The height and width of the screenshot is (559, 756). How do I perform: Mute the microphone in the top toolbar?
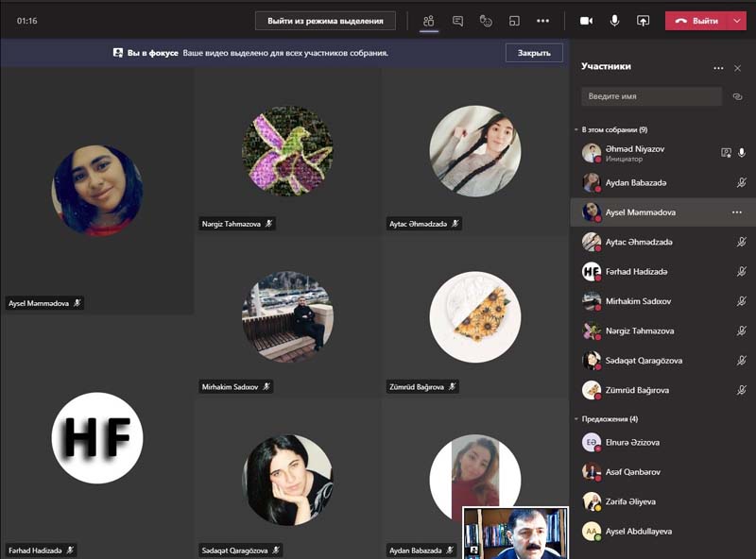click(x=614, y=20)
